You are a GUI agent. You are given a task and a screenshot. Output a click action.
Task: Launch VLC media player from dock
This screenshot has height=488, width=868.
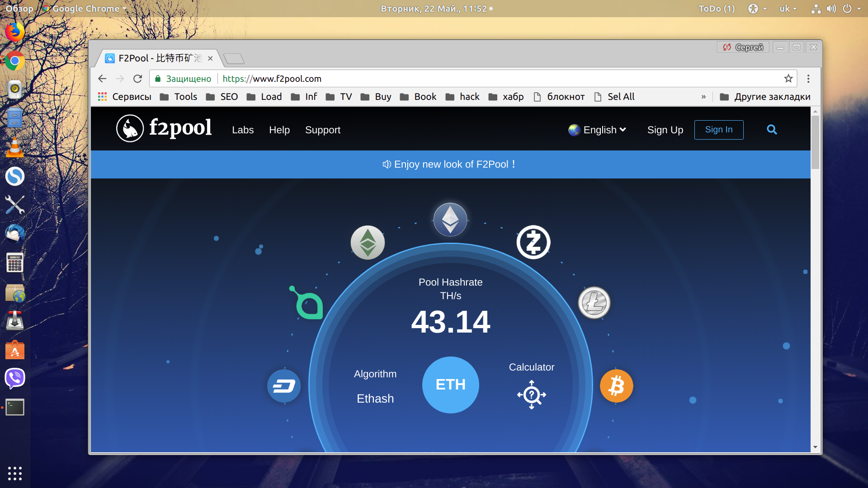pos(15,147)
